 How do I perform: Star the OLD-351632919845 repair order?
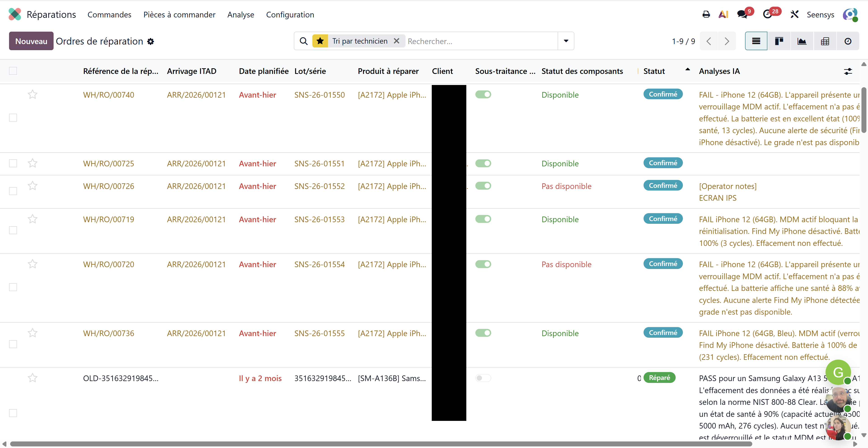tap(32, 378)
